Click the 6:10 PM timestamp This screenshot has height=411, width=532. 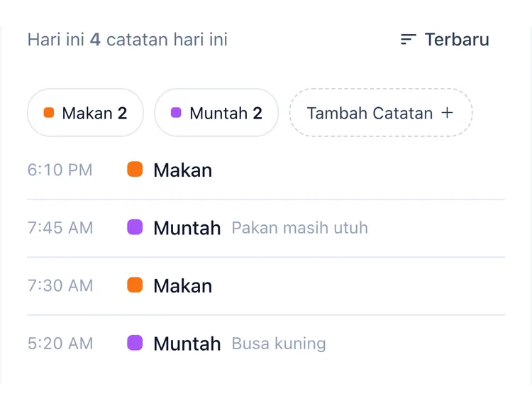[60, 170]
